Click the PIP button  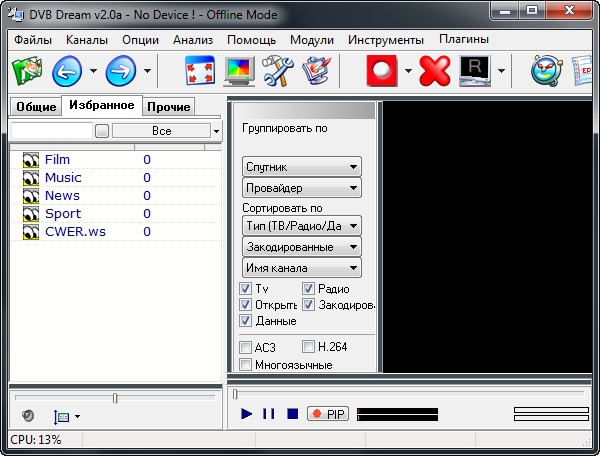[x=328, y=413]
